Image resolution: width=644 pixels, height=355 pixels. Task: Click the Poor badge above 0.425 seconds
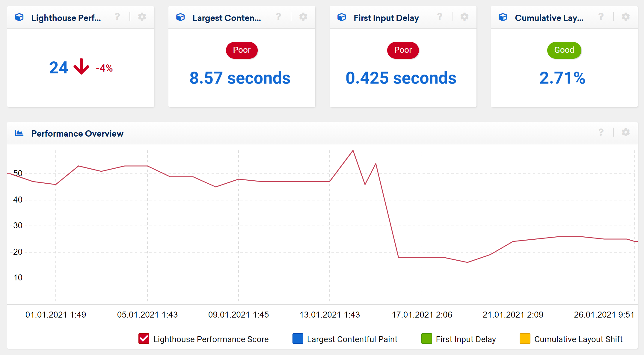coord(403,50)
